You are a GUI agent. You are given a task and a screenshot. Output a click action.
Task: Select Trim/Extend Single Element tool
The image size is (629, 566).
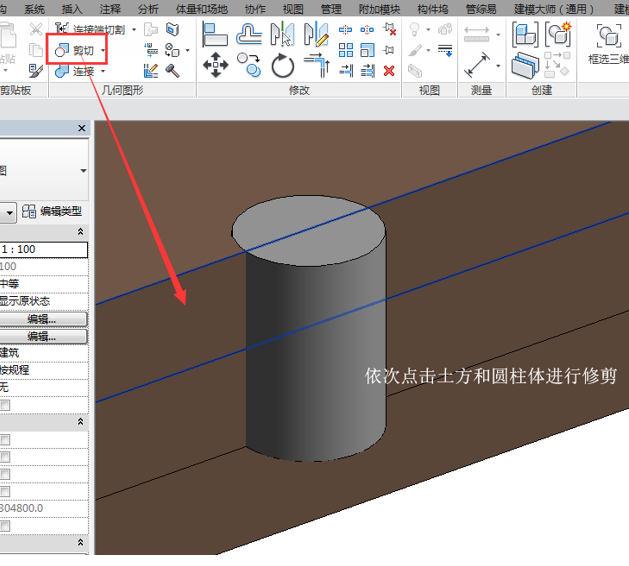tap(346, 71)
